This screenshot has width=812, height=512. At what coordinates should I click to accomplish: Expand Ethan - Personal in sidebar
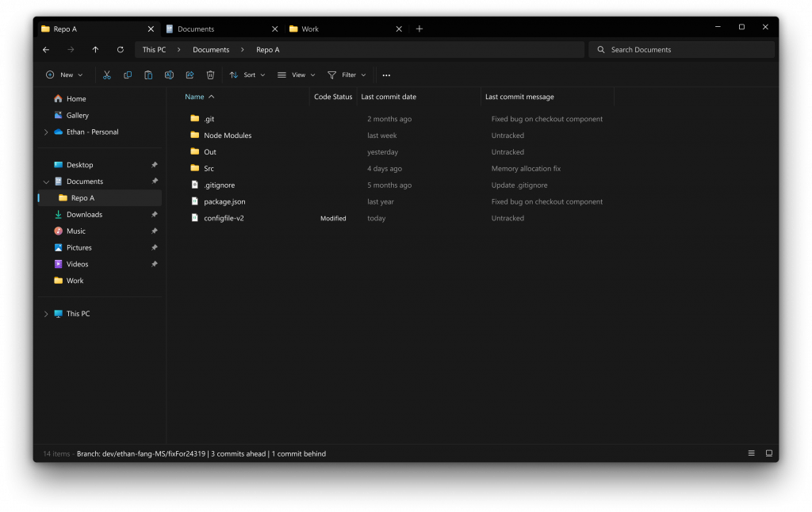tap(46, 132)
